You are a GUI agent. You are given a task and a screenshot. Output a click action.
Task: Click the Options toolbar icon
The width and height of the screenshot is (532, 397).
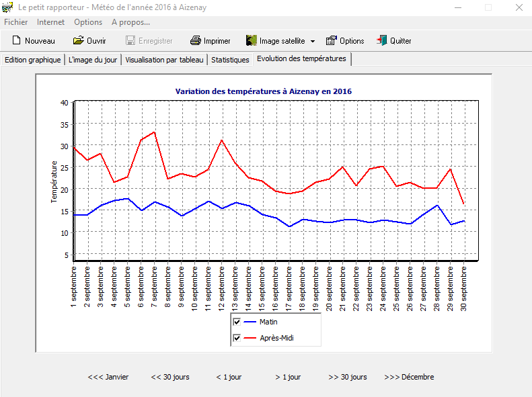(332, 41)
